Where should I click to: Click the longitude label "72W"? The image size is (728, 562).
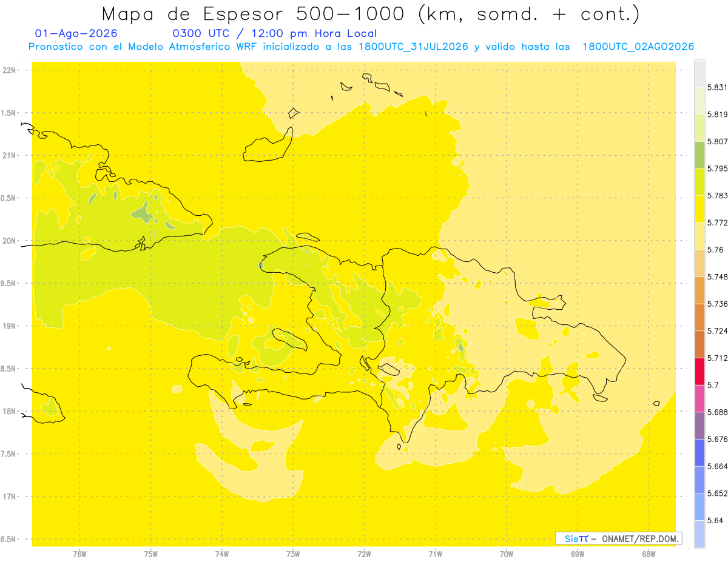pyautogui.click(x=364, y=554)
